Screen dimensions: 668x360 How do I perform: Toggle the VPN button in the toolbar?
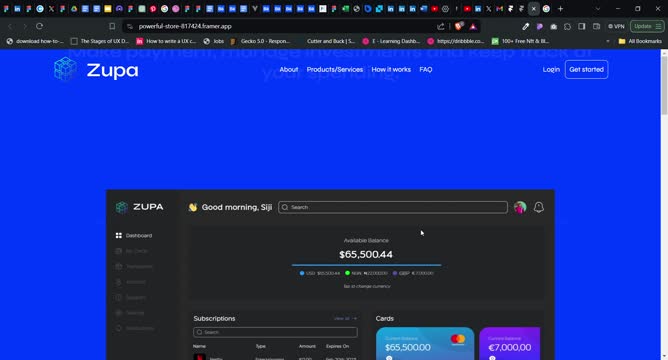click(x=616, y=26)
